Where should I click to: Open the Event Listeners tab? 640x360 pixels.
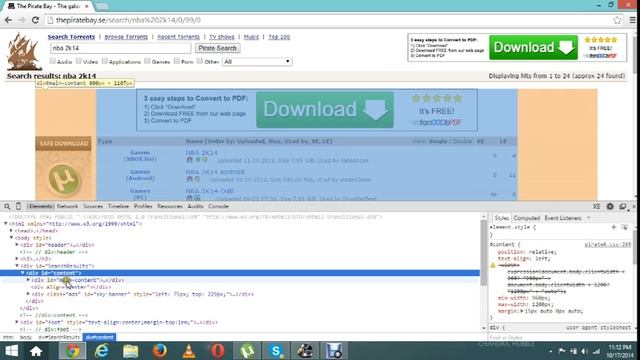pyautogui.click(x=563, y=218)
